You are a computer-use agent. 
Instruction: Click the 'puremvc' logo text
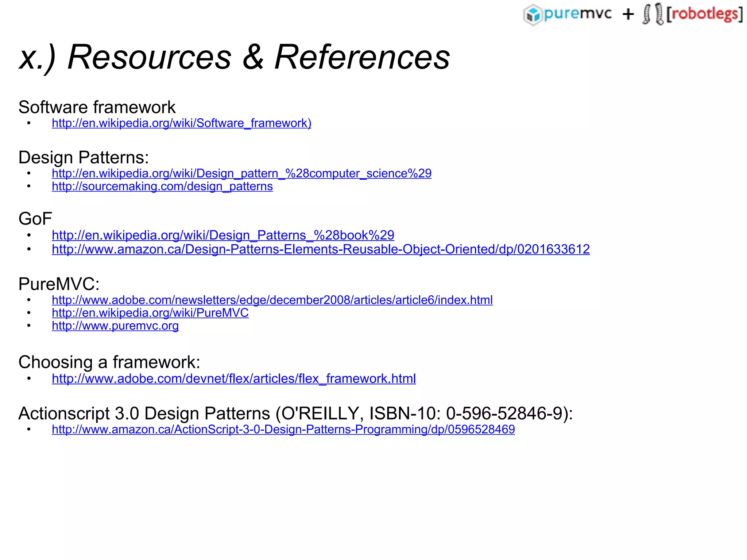point(578,14)
